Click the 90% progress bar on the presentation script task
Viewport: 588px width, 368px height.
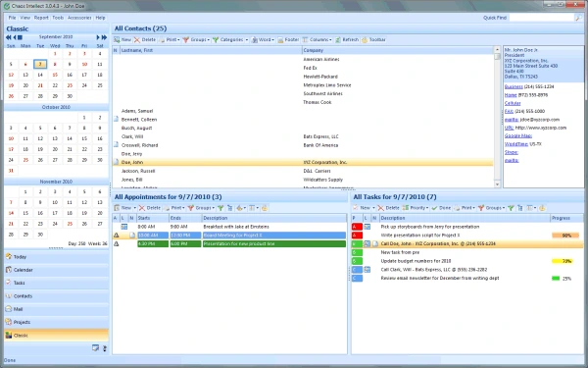[565, 236]
